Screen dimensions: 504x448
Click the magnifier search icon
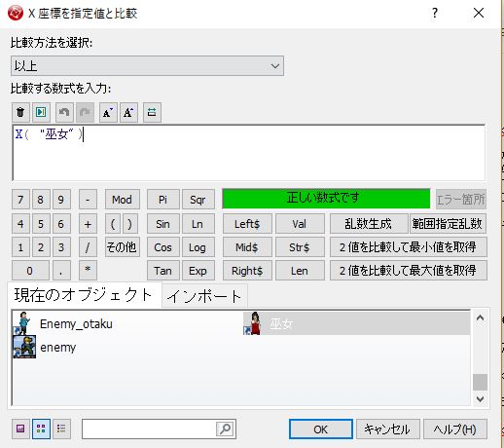pyautogui.click(x=225, y=429)
